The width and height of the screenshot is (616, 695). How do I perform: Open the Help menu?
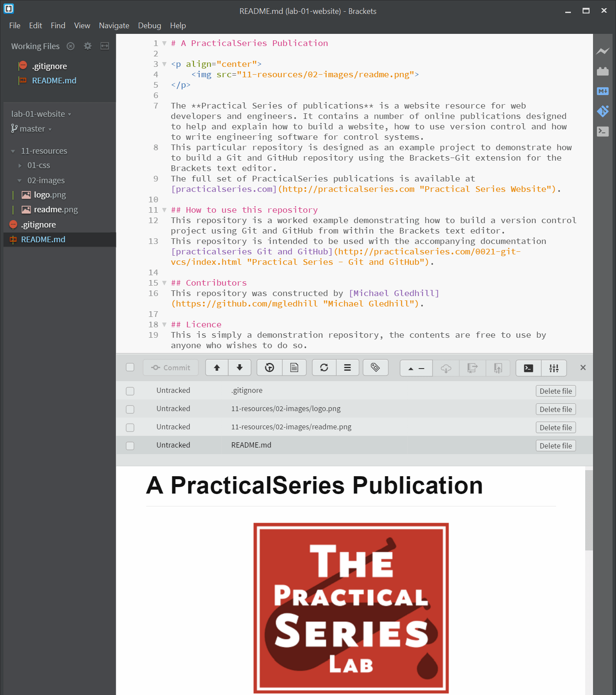tap(178, 26)
